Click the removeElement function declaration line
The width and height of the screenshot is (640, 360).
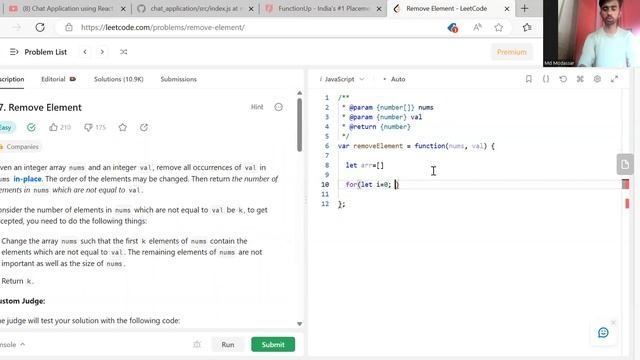(x=416, y=146)
